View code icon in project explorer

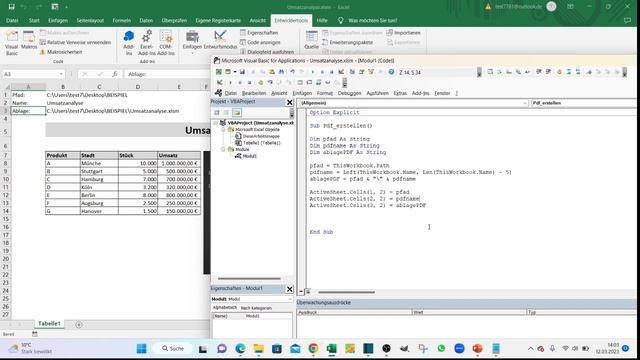(217, 113)
